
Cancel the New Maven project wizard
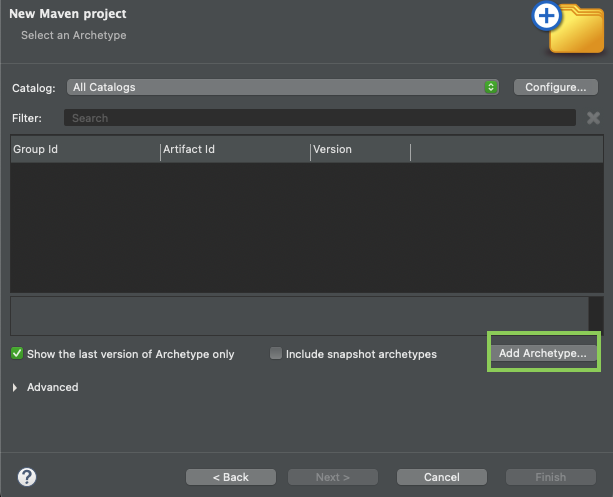coord(442,477)
